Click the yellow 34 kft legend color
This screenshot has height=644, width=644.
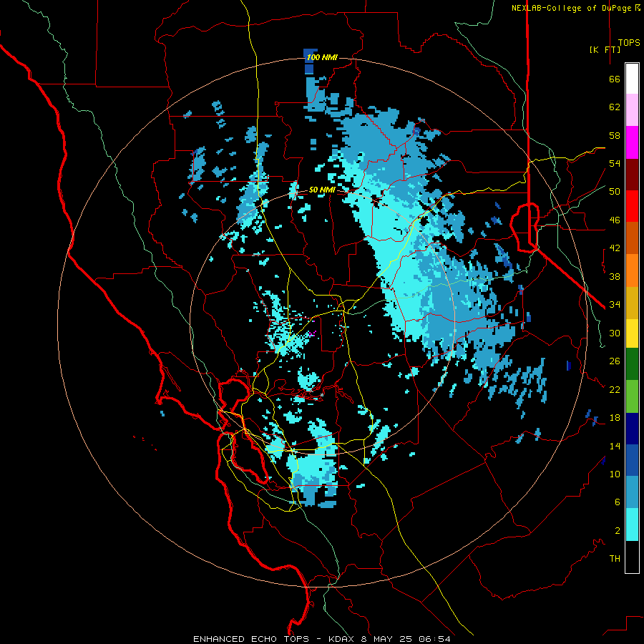(x=632, y=333)
